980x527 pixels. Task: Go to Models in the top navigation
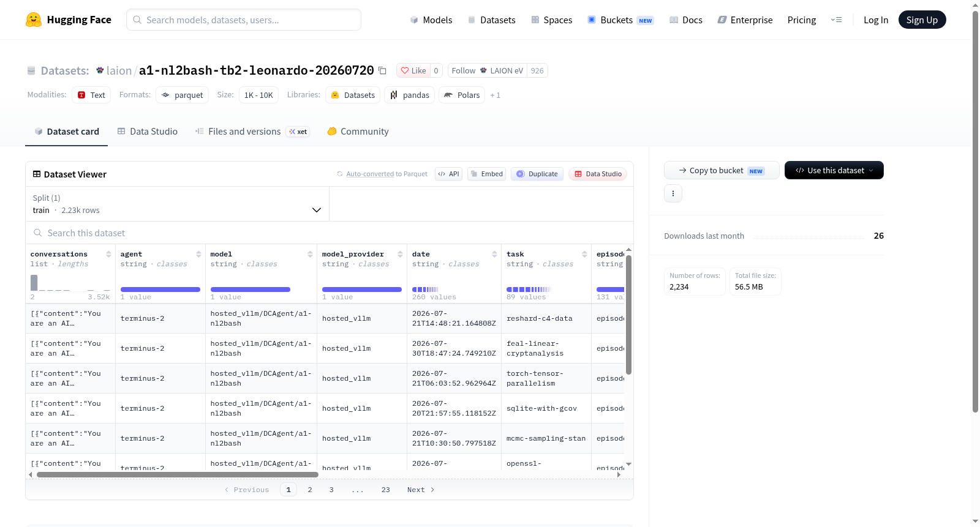(431, 20)
